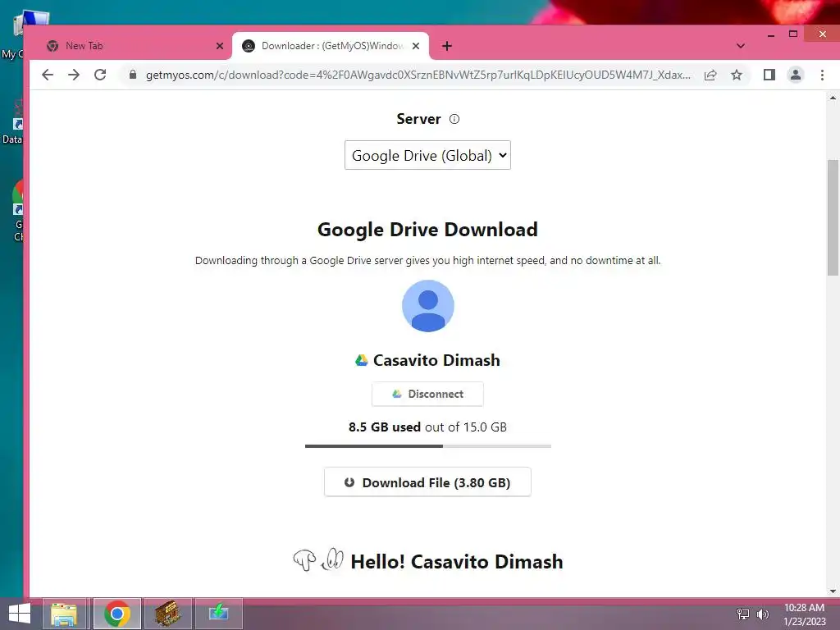
Task: Open the green arrow downloader taskbar app
Action: [x=218, y=614]
